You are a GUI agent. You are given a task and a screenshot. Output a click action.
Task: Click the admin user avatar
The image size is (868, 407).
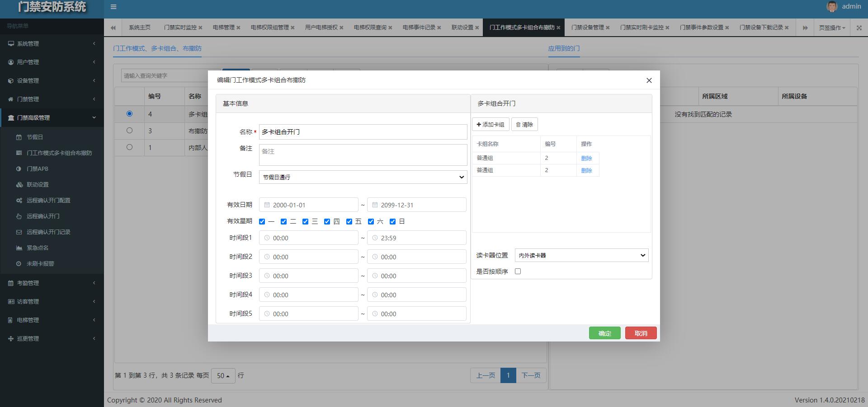click(832, 6)
